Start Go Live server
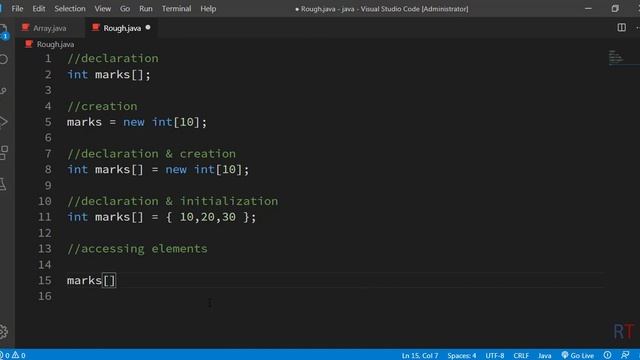 pyautogui.click(x=578, y=356)
